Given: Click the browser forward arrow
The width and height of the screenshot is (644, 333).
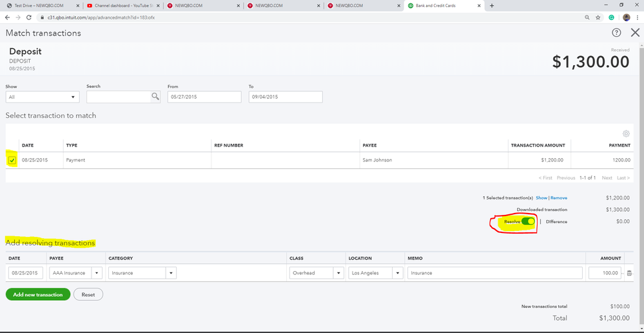Looking at the screenshot, I should tap(18, 17).
